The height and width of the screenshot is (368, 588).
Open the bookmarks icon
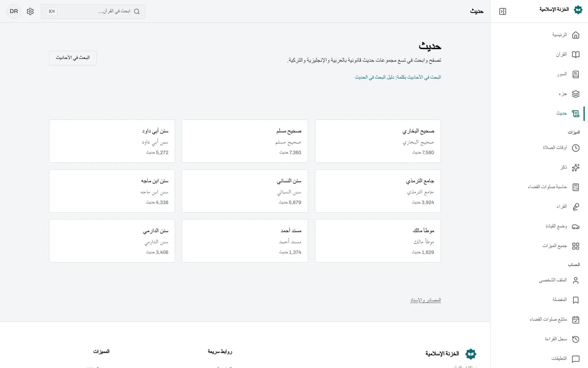click(576, 300)
